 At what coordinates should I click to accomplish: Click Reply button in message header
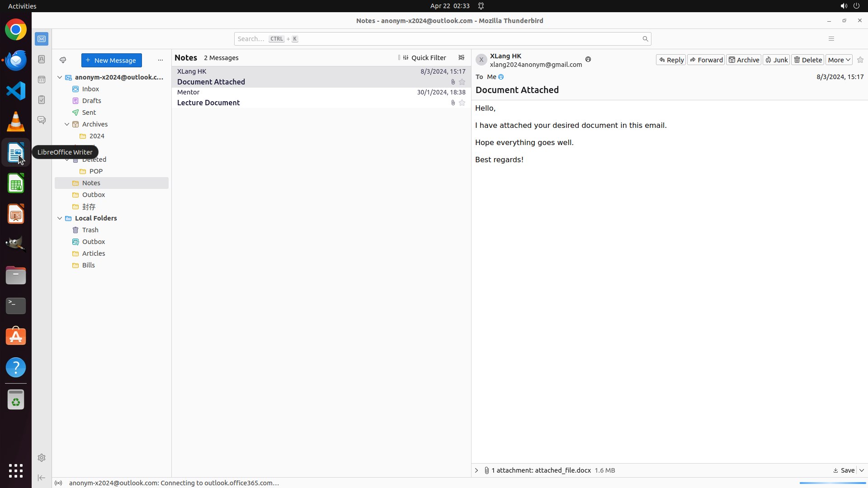click(671, 60)
